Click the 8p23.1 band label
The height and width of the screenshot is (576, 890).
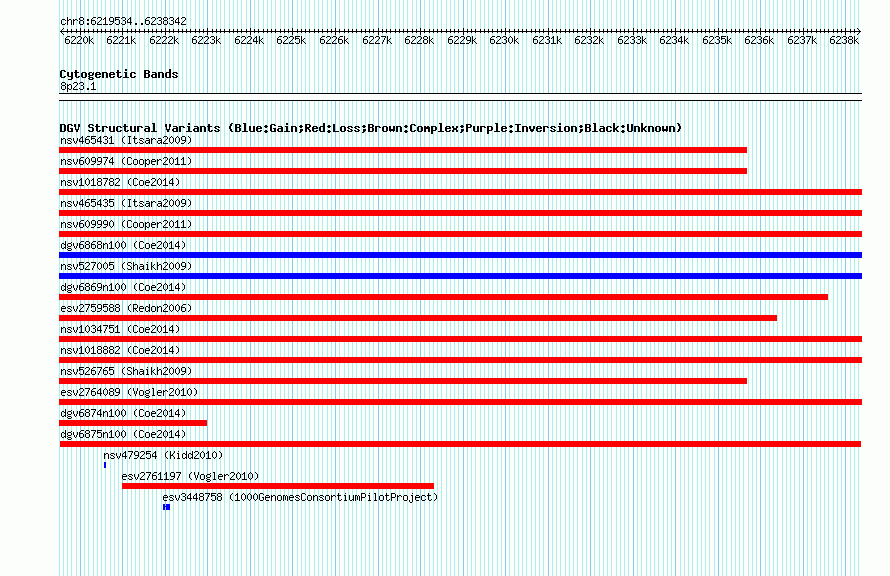(78, 86)
